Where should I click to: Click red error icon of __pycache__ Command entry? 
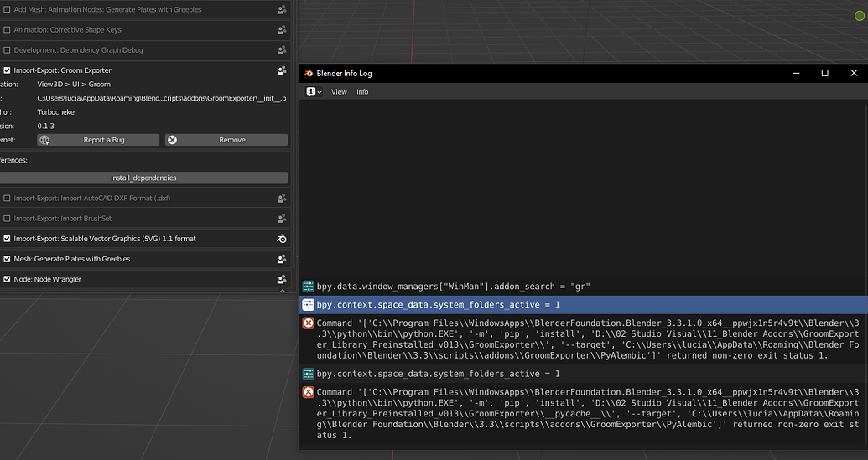(x=309, y=392)
